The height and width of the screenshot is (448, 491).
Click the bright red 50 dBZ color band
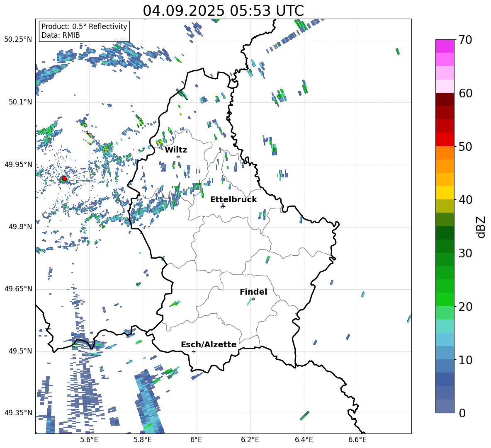445,140
